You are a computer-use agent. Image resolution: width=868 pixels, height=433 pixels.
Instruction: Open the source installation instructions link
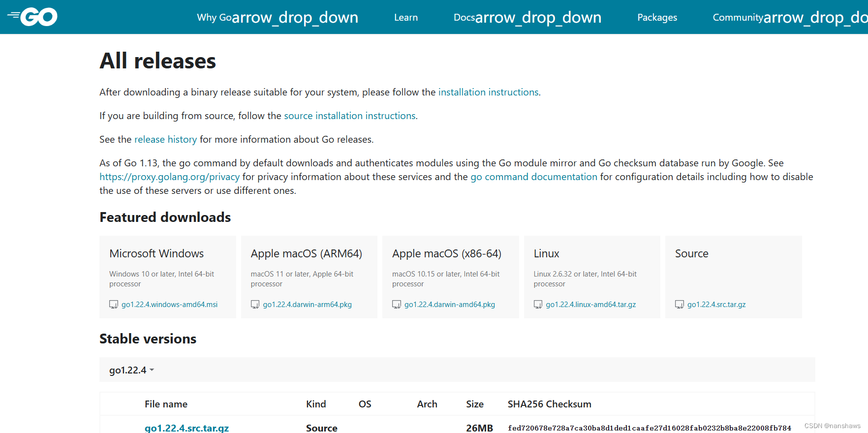(350, 116)
